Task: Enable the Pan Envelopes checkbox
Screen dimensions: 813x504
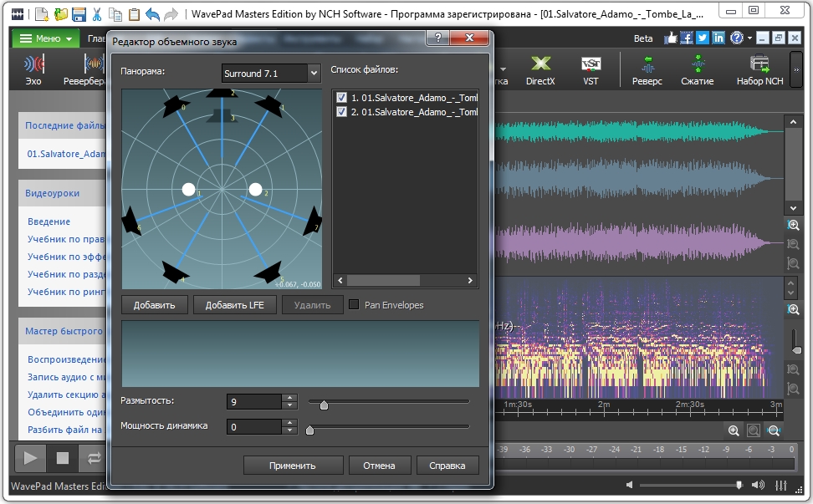Action: point(354,304)
